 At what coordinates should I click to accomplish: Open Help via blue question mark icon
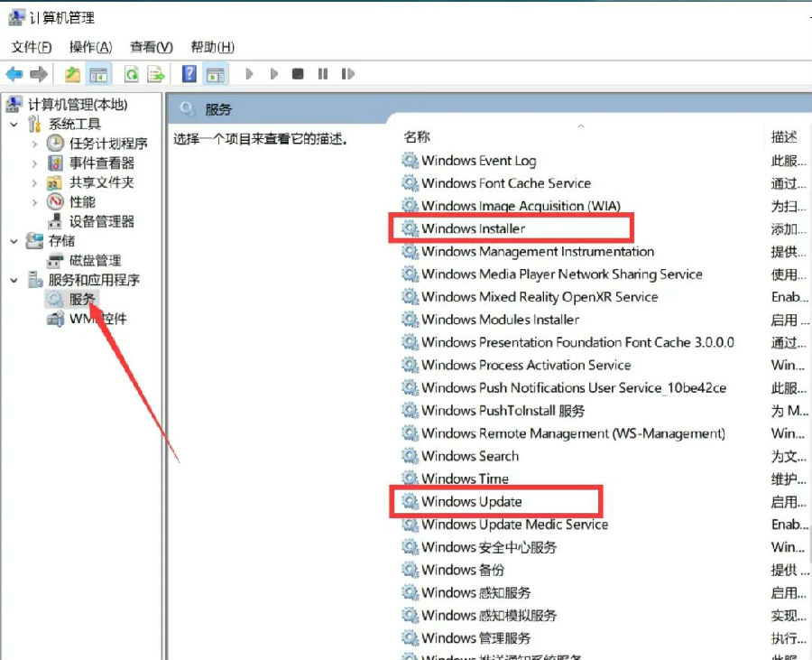189,74
